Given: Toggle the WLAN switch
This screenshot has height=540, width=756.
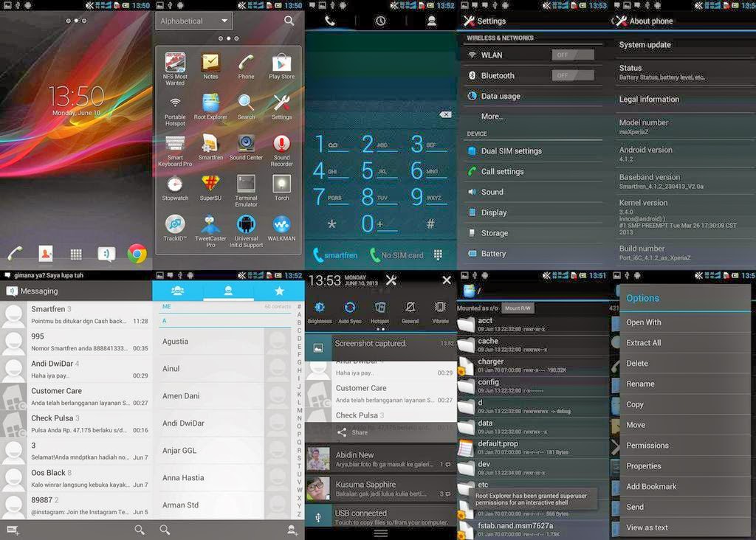Looking at the screenshot, I should click(x=572, y=55).
